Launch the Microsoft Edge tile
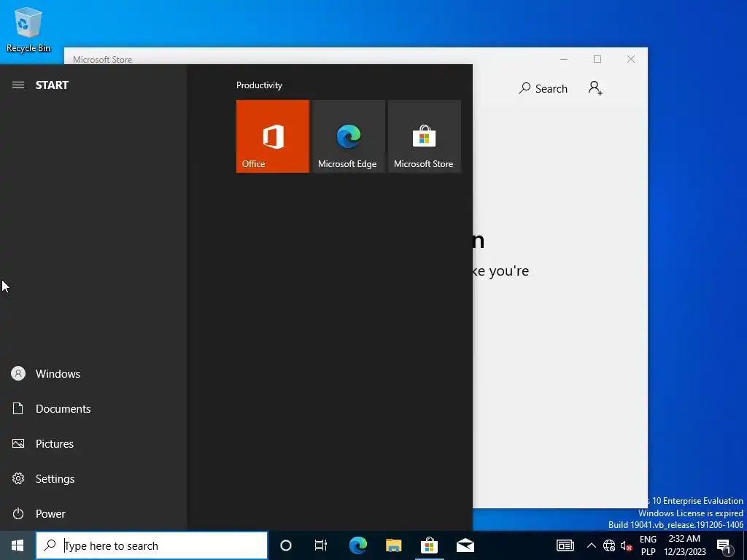The height and width of the screenshot is (560, 747). click(348, 136)
